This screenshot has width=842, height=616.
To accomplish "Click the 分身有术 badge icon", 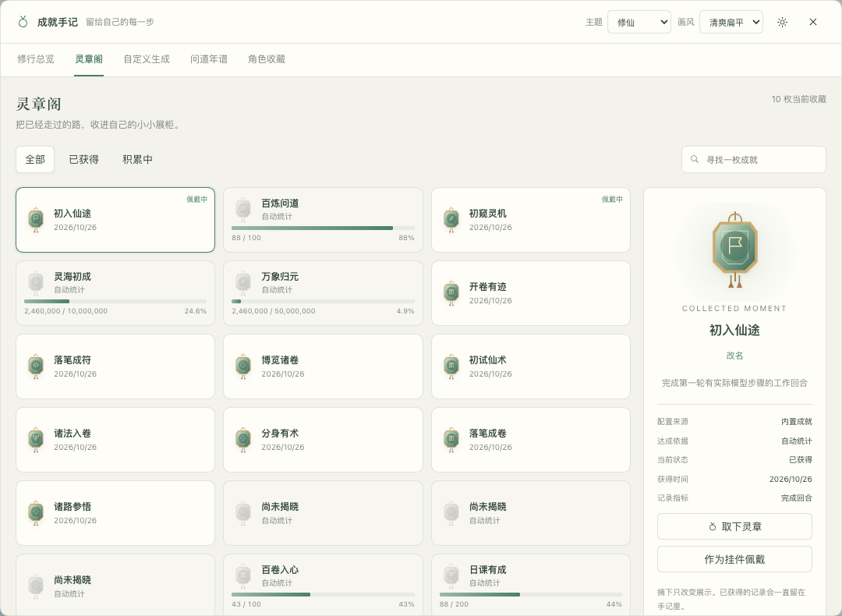I will coord(243,439).
